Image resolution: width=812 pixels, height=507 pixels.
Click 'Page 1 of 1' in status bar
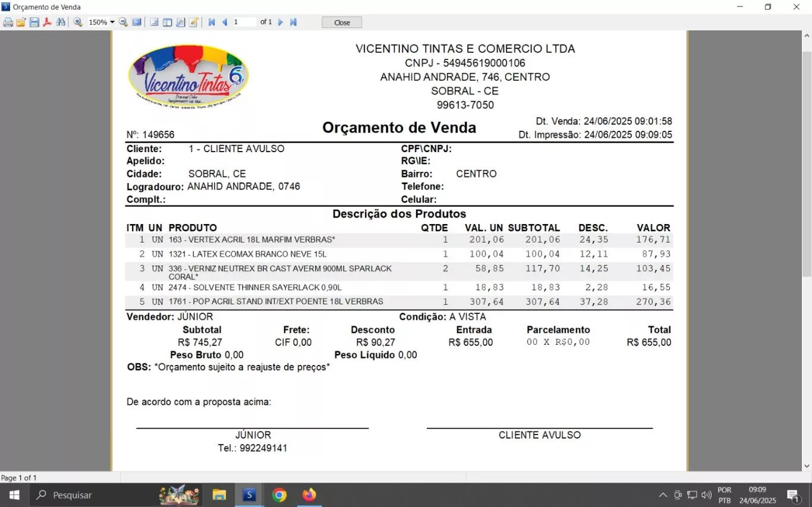coord(19,478)
